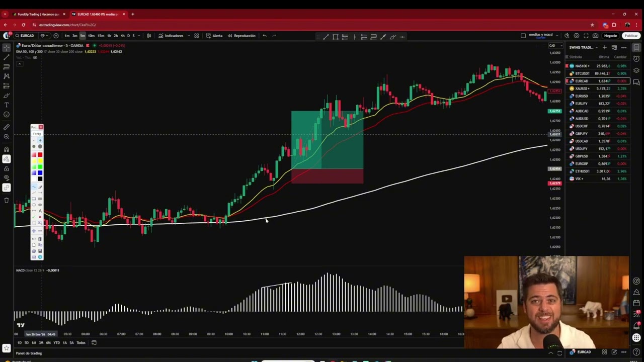Screen dimensions: 644x362
Task: Expand the CAD currency dropdown
Action: (x=556, y=46)
